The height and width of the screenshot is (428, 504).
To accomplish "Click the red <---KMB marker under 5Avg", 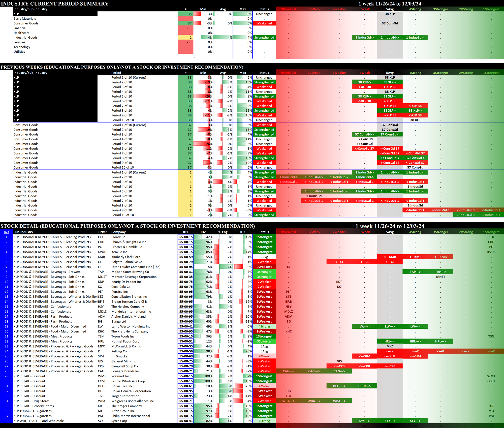I will pos(390,257).
